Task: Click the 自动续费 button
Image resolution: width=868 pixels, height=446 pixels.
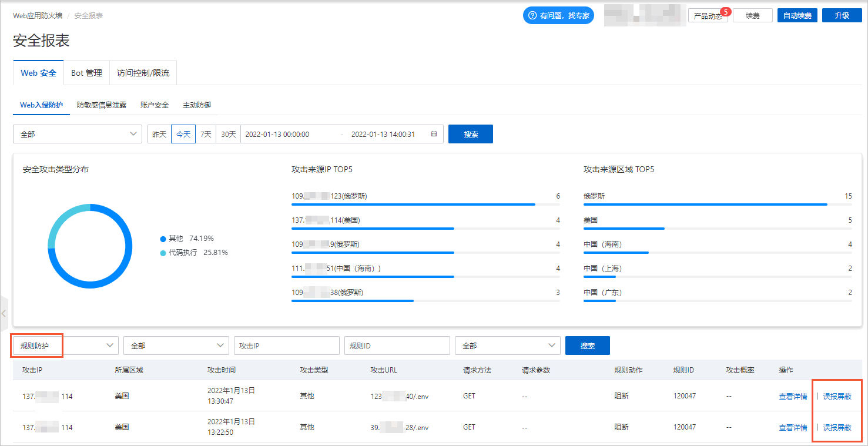Action: pyautogui.click(x=797, y=16)
